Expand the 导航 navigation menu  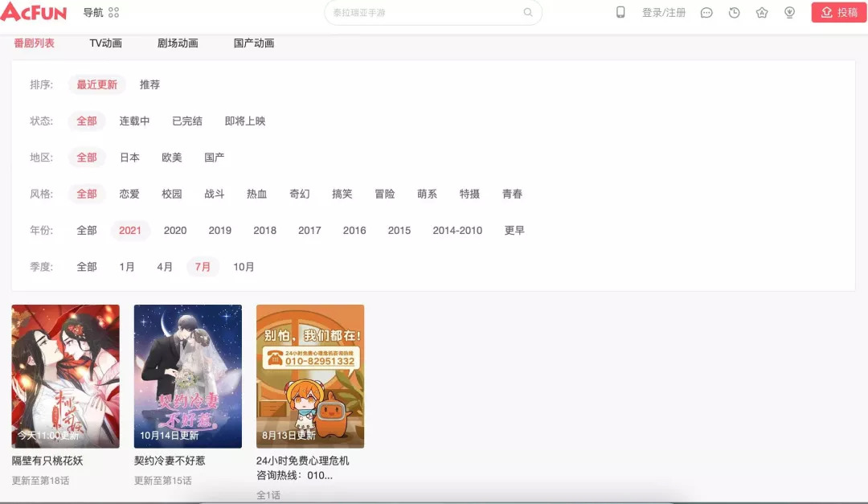tap(92, 13)
